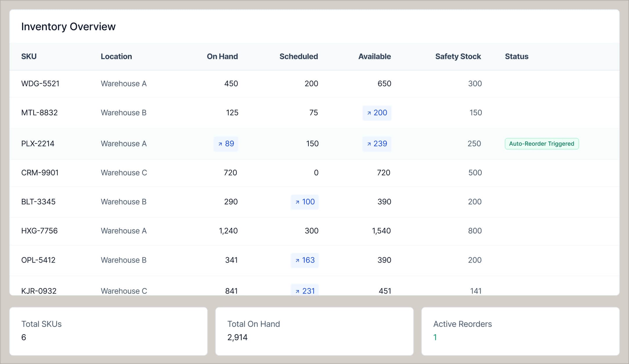Screen dimensions: 629x364
Task: Click arrow icon beside PLX-2214 available 239
Action: tap(369, 144)
